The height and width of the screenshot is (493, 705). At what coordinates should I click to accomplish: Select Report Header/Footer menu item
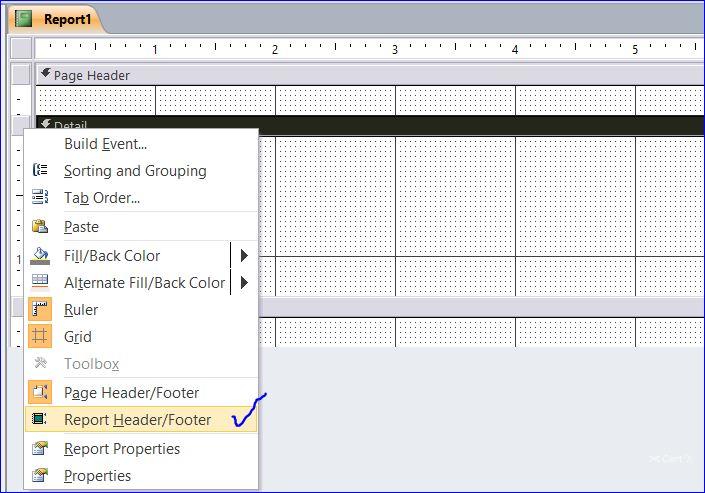pos(137,421)
